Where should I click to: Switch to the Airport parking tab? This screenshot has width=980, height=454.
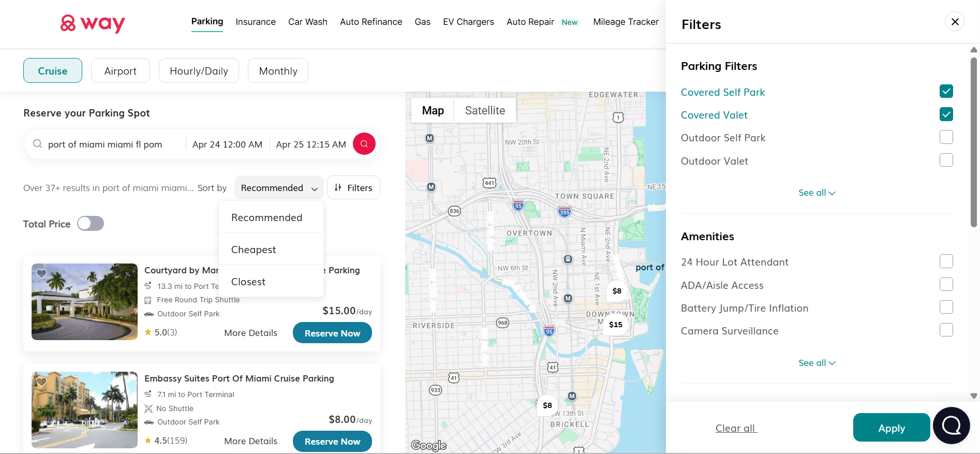pyautogui.click(x=120, y=71)
